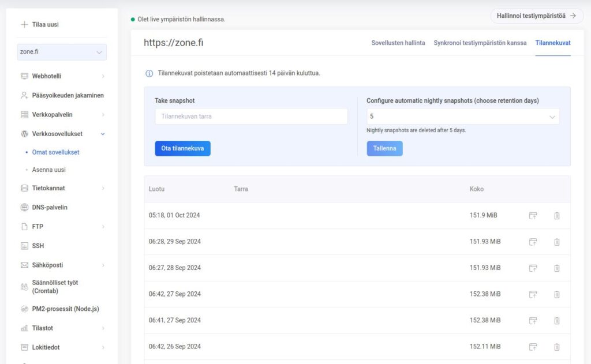Delete the 26 Sep 2024 snapshot
Screen dimensions: 591x364
pos(556,347)
